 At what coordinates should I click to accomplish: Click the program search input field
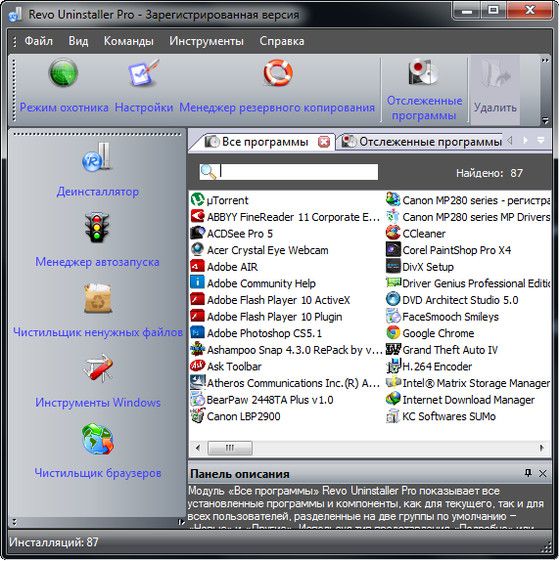tap(289, 172)
